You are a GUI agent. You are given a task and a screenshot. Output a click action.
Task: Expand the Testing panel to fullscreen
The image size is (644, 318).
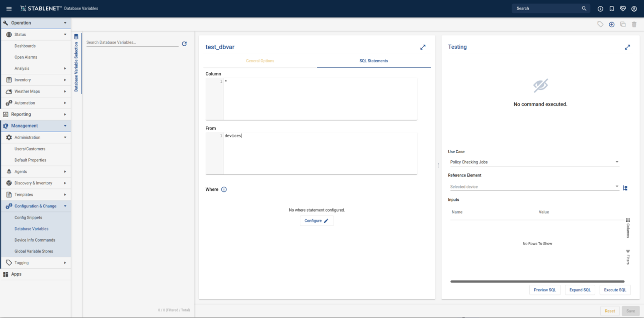pyautogui.click(x=627, y=47)
